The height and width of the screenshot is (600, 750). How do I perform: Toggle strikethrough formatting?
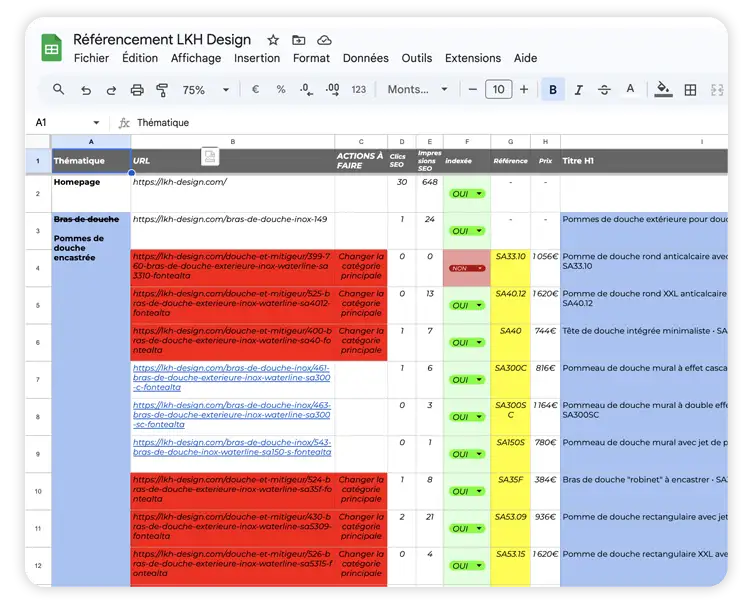604,89
